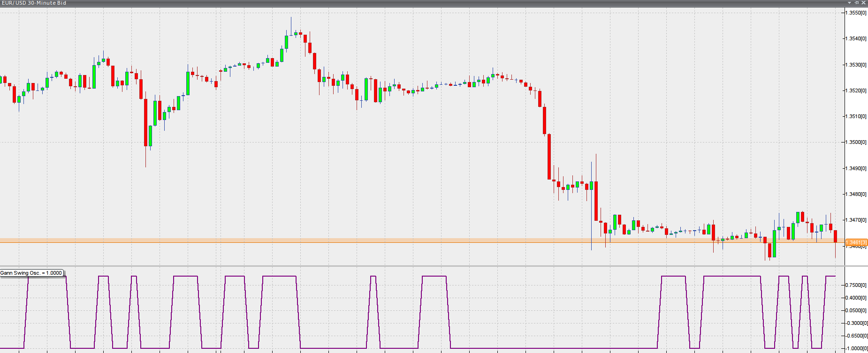Click the Gann Swing Osc. value label
Image resolution: width=868 pixels, height=353 pixels.
pos(31,273)
